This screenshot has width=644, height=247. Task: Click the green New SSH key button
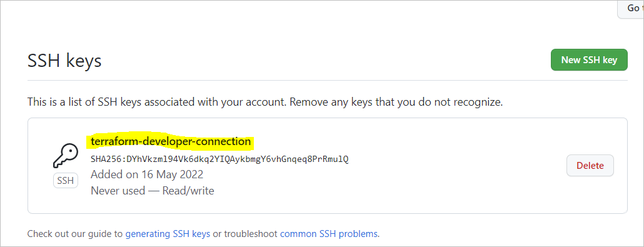(589, 60)
